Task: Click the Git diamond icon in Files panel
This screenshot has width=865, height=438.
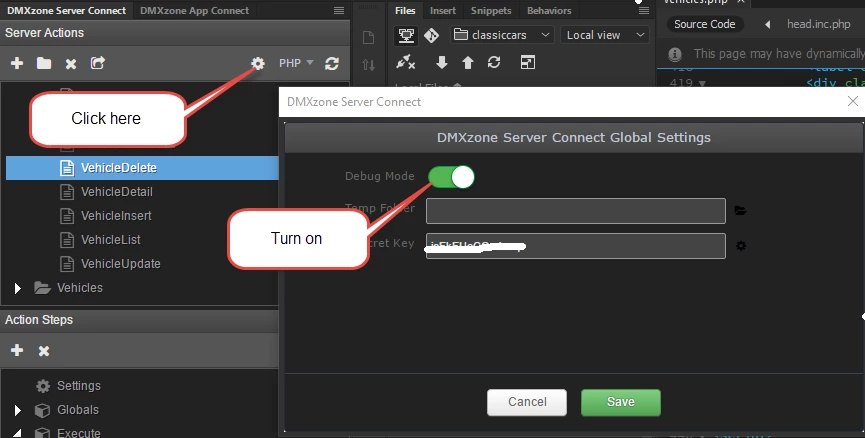Action: click(x=431, y=35)
